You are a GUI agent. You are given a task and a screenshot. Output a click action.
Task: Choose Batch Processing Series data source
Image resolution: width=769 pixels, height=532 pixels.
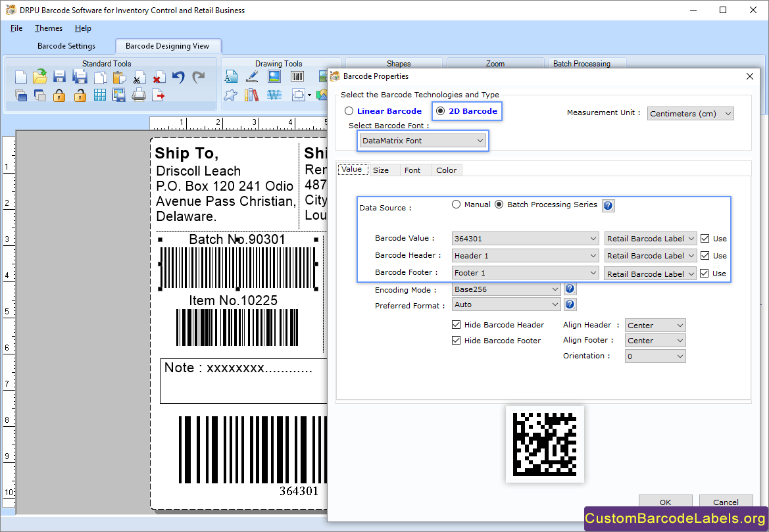click(499, 205)
